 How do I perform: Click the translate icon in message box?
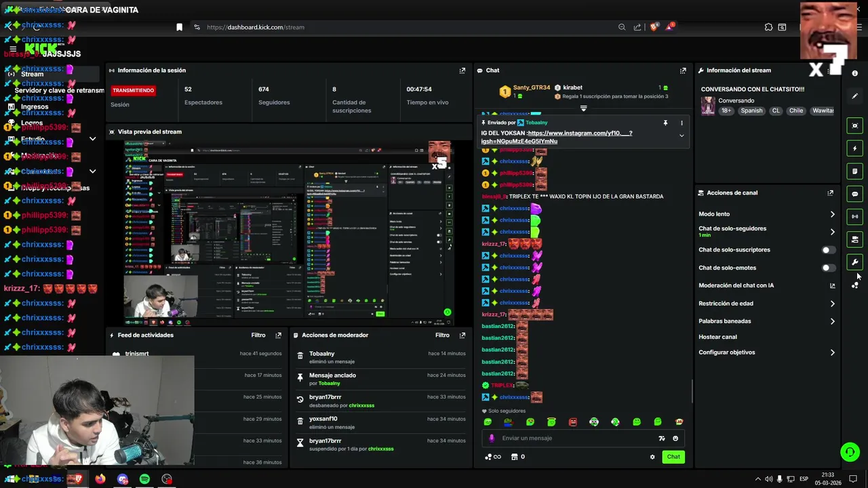[x=662, y=439]
